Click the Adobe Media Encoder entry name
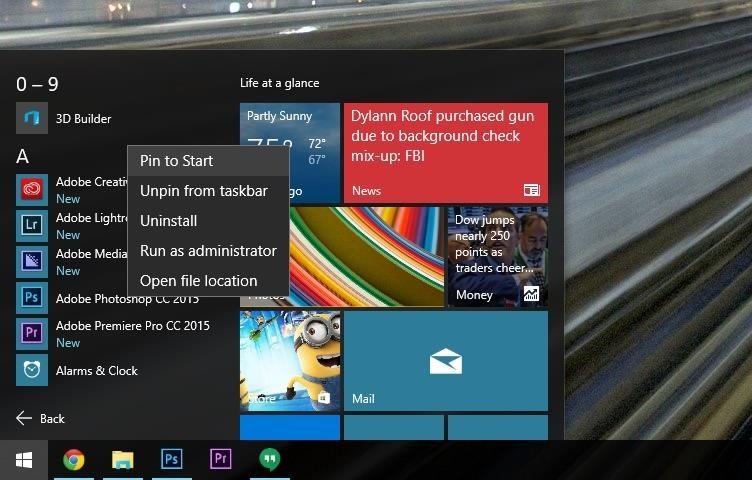The width and height of the screenshot is (752, 480). point(92,254)
